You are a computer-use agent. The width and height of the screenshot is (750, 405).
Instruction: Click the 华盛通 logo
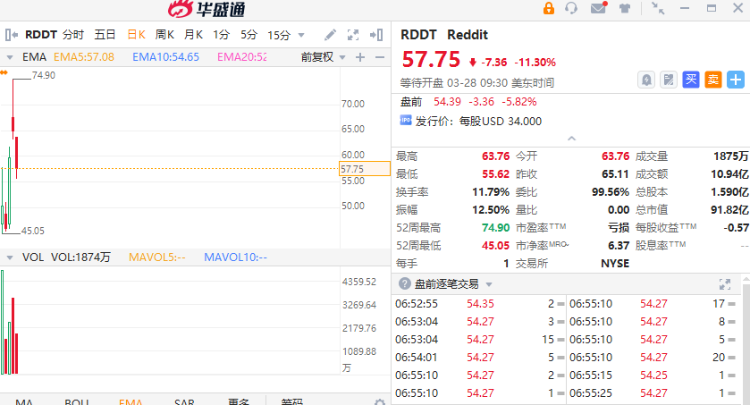pyautogui.click(x=206, y=9)
